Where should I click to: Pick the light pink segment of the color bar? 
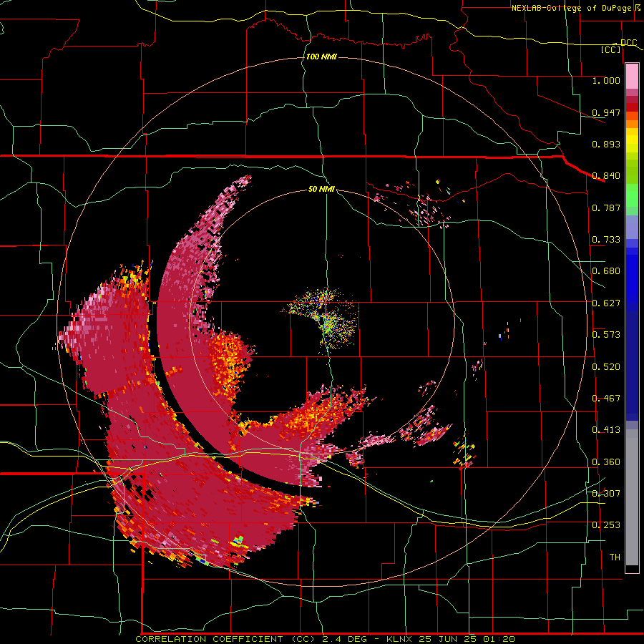(x=632, y=76)
